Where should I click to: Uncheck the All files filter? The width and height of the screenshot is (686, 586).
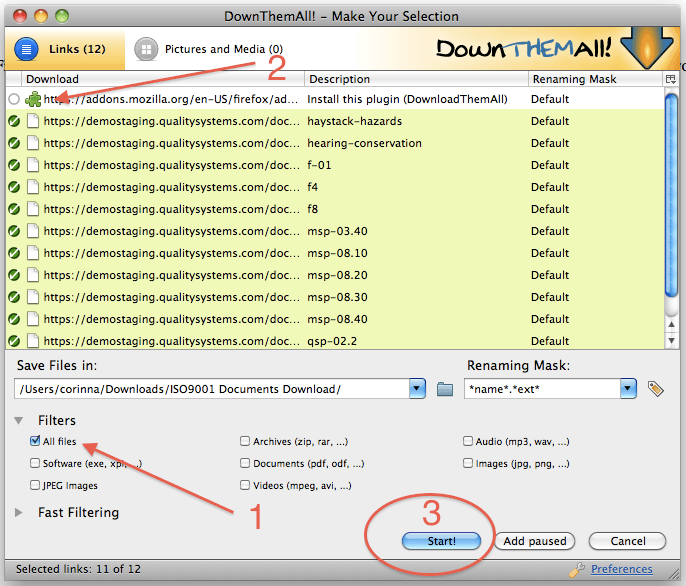[x=35, y=441]
